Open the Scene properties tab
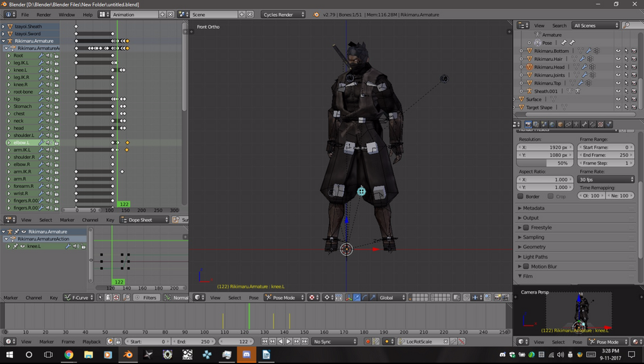644x364 pixels. click(544, 124)
